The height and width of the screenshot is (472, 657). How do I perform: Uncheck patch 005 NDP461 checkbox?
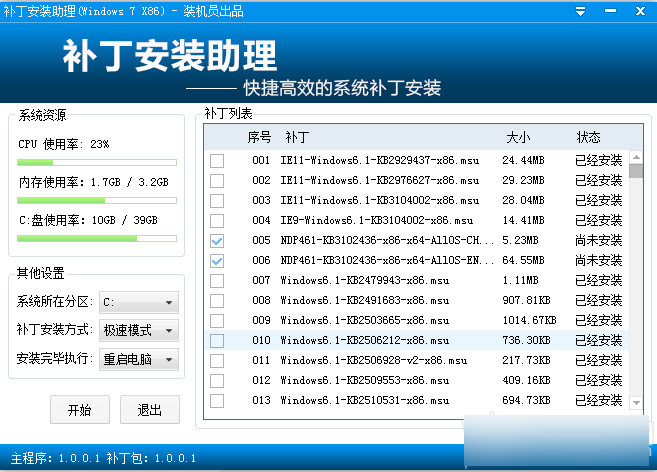(217, 241)
